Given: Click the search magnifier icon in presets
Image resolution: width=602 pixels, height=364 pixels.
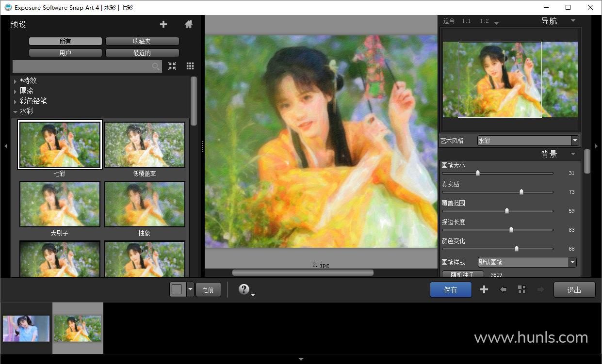Looking at the screenshot, I should point(156,66).
